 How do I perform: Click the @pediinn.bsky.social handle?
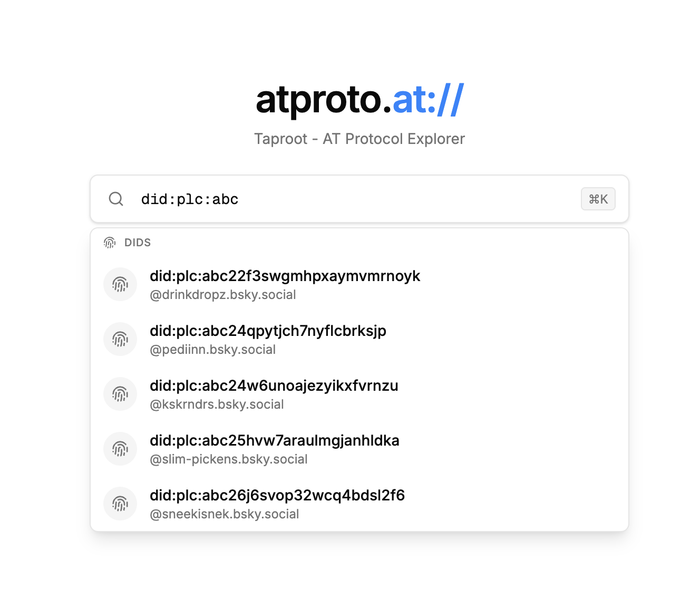tap(212, 350)
